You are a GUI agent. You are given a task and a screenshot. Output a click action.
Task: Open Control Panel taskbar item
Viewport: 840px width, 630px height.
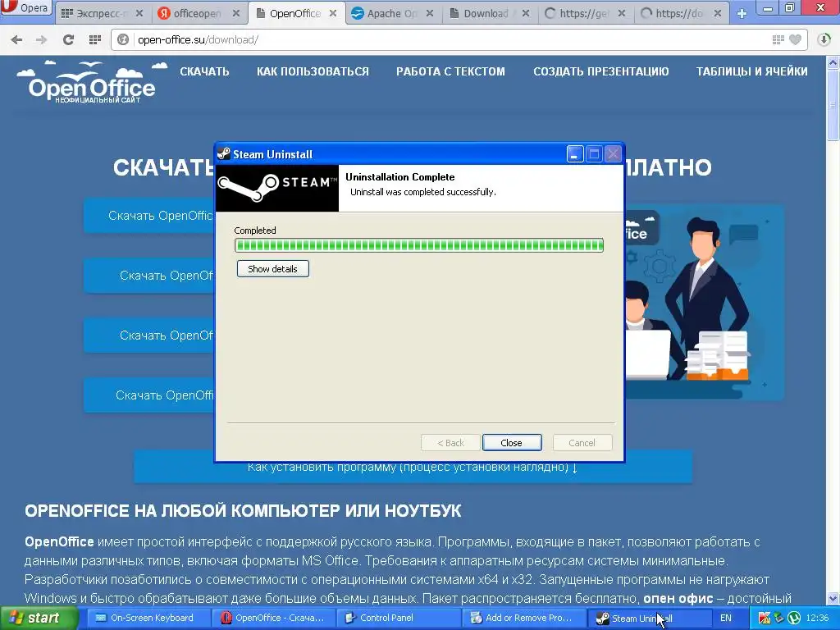click(x=398, y=618)
